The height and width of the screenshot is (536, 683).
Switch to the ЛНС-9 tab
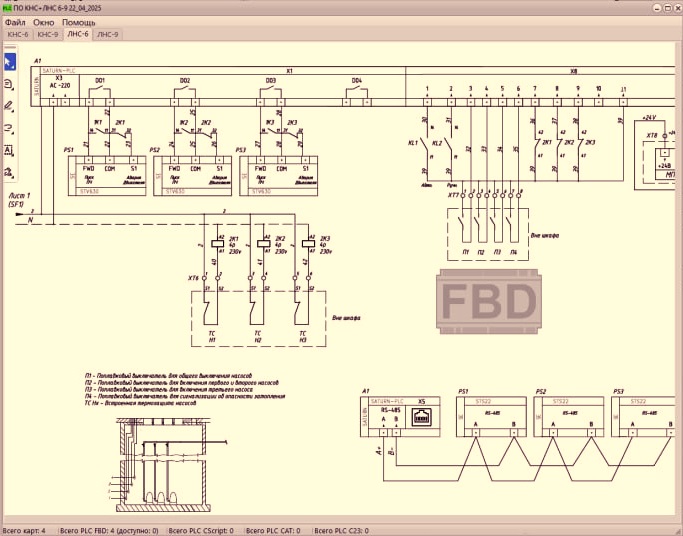tap(108, 34)
